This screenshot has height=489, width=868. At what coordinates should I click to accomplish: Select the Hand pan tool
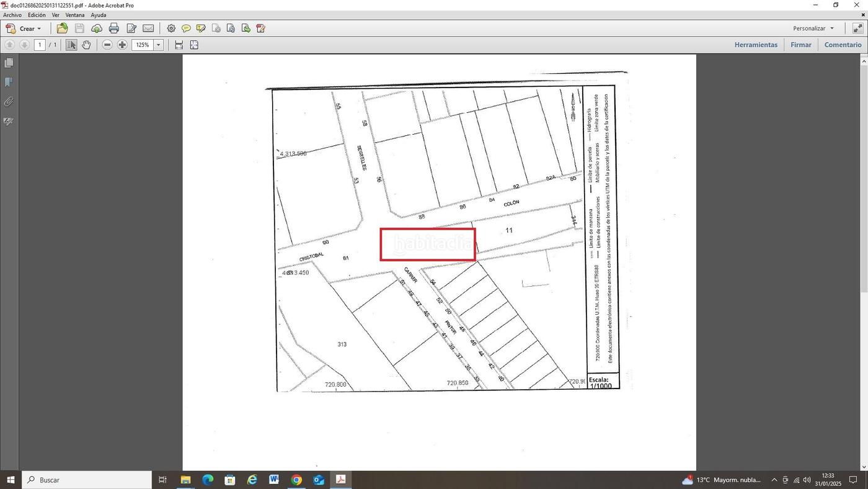click(x=86, y=45)
